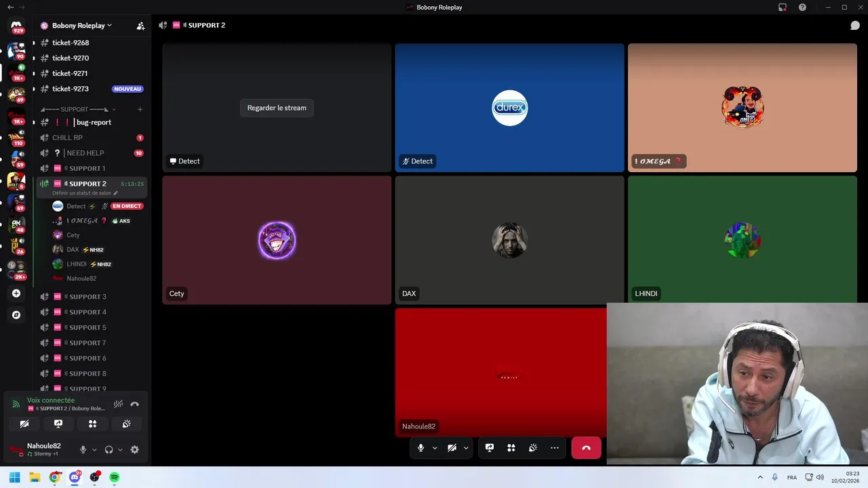This screenshot has height=488, width=868.
Task: Mute microphone in the user panel
Action: (x=83, y=449)
